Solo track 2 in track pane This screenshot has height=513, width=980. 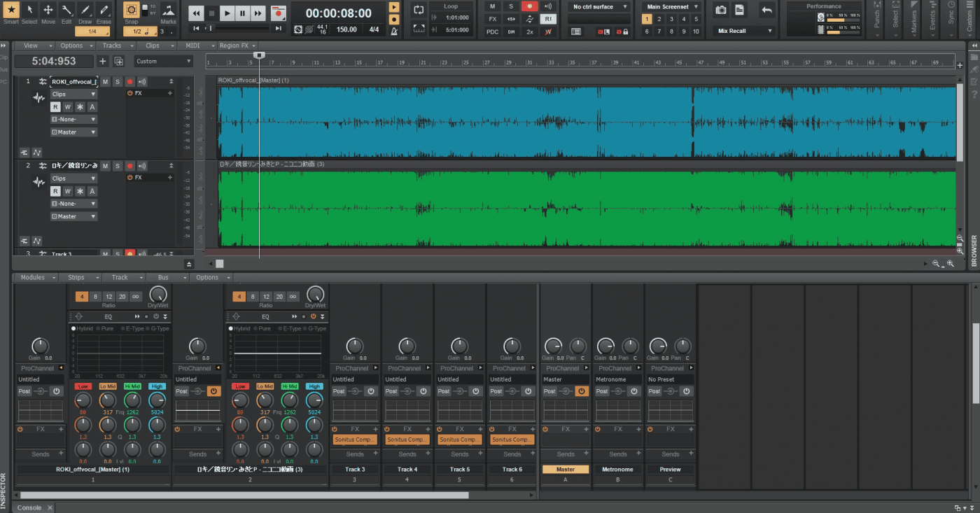click(118, 166)
